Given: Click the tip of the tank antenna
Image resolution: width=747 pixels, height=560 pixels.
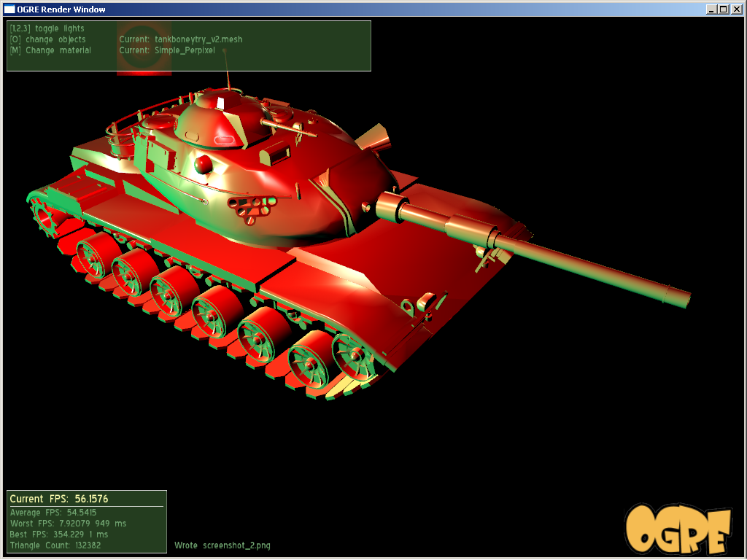Looking at the screenshot, I should click(225, 50).
